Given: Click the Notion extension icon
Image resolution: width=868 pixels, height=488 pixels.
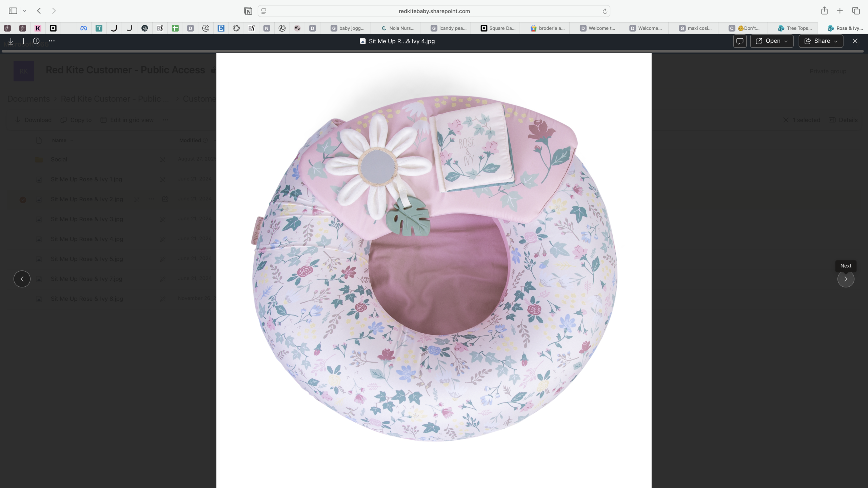Looking at the screenshot, I should 248,11.
